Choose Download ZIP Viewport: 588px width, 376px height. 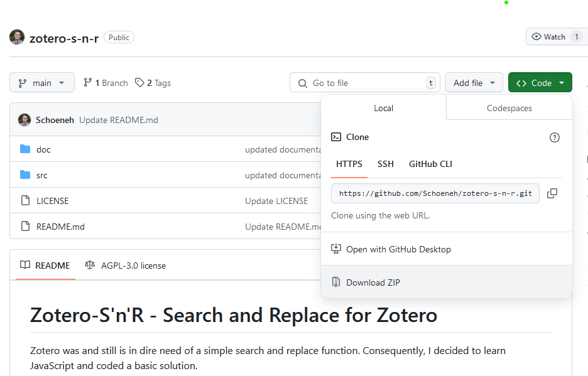[x=373, y=282]
